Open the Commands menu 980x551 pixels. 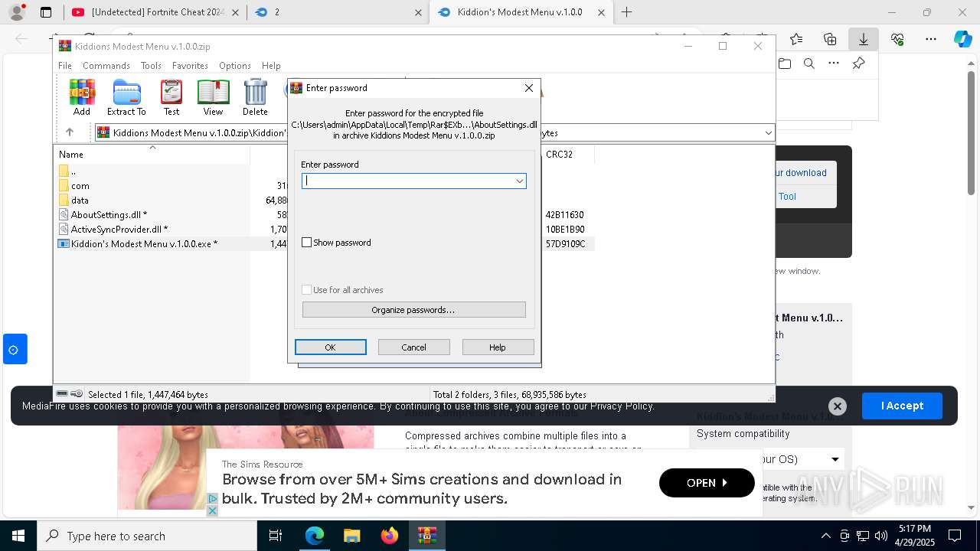(x=106, y=66)
